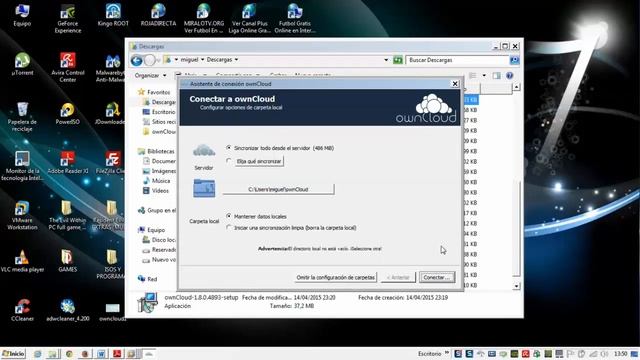This screenshot has width=640, height=360.
Task: Click inside 'Buscar Descargas' search field
Action: pyautogui.click(x=457, y=60)
